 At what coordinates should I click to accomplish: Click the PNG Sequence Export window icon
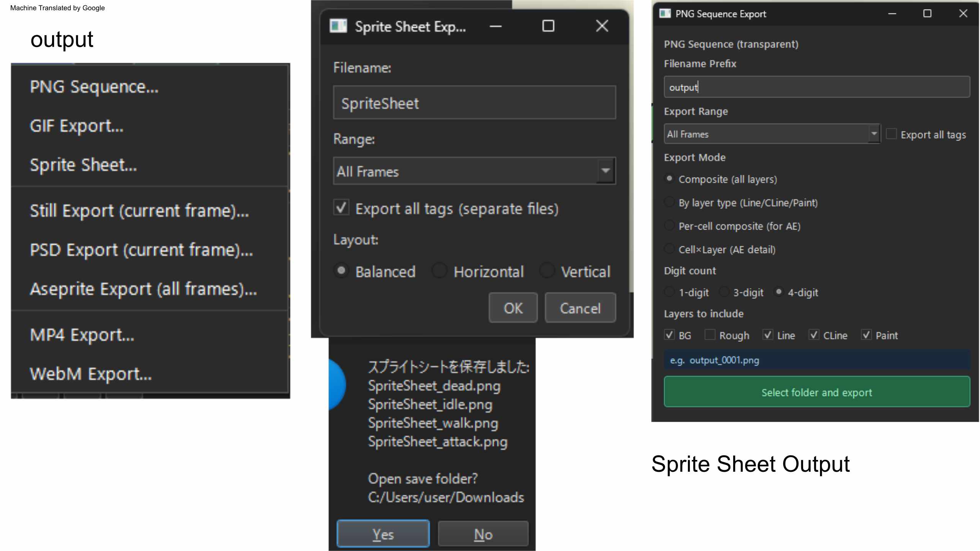tap(665, 14)
